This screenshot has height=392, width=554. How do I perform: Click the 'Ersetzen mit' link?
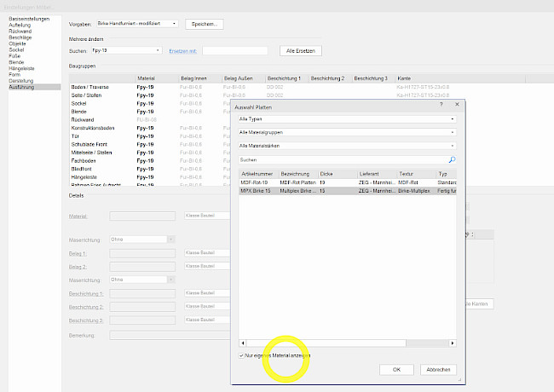click(x=183, y=51)
